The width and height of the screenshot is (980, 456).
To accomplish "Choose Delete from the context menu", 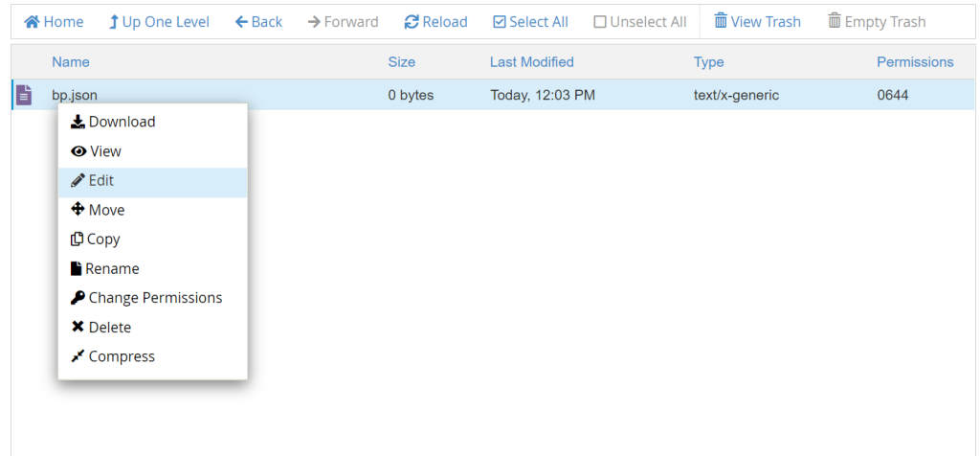I will coord(152,327).
